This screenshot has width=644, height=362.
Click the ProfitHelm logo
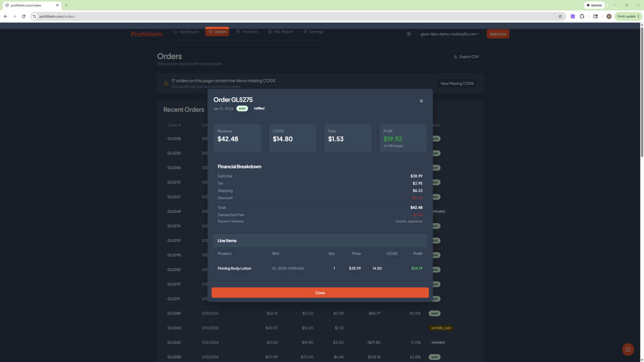coord(147,34)
